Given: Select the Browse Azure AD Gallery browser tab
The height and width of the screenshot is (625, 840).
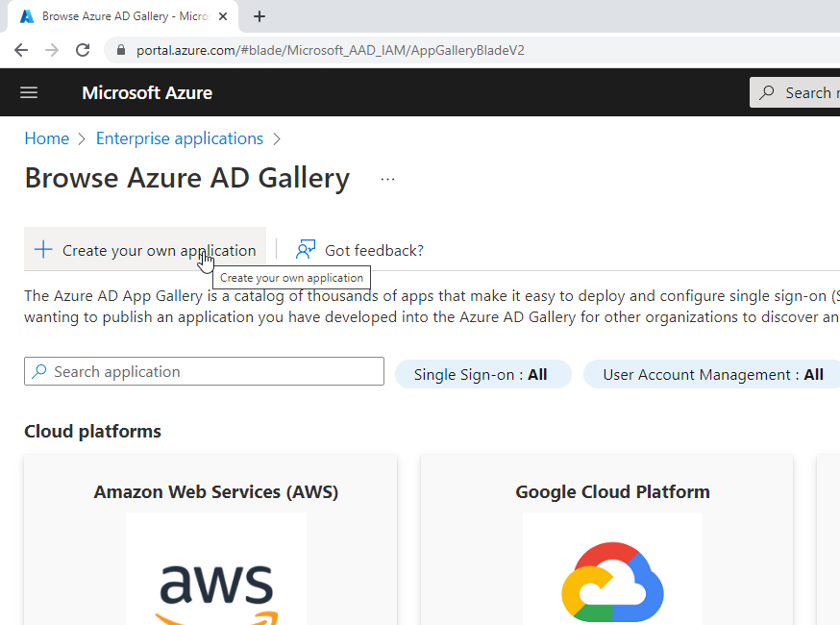Looking at the screenshot, I should tap(123, 16).
